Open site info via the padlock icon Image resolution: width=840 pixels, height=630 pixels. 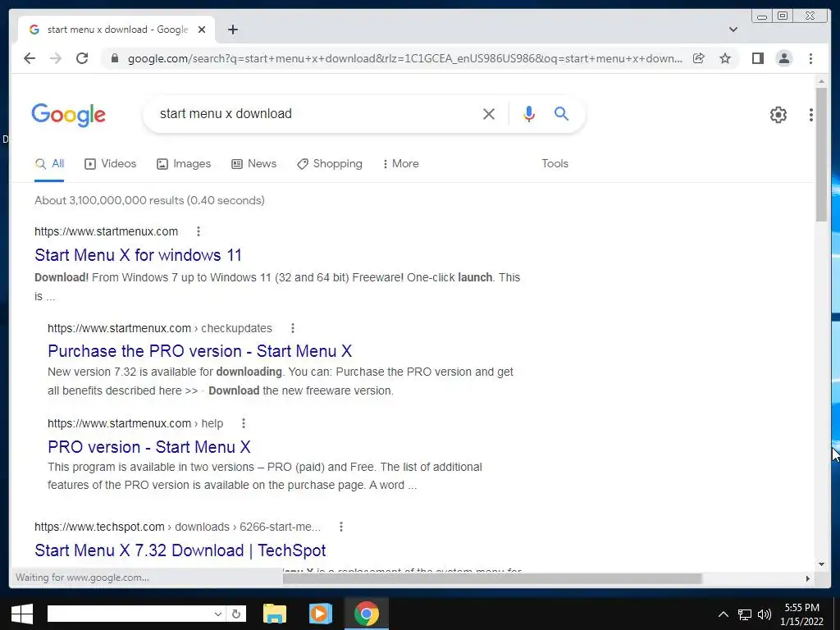click(x=114, y=58)
